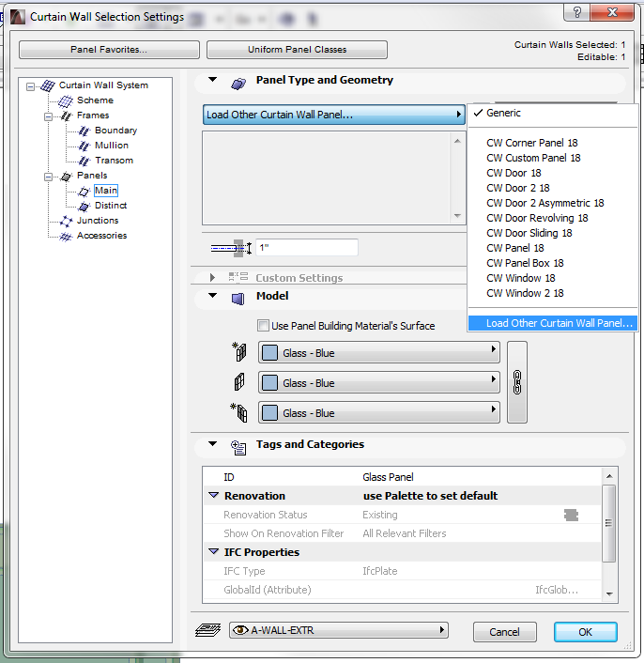The height and width of the screenshot is (663, 644).
Task: Select Load Other Curtain Wall Panel menu item
Action: pyautogui.click(x=553, y=323)
